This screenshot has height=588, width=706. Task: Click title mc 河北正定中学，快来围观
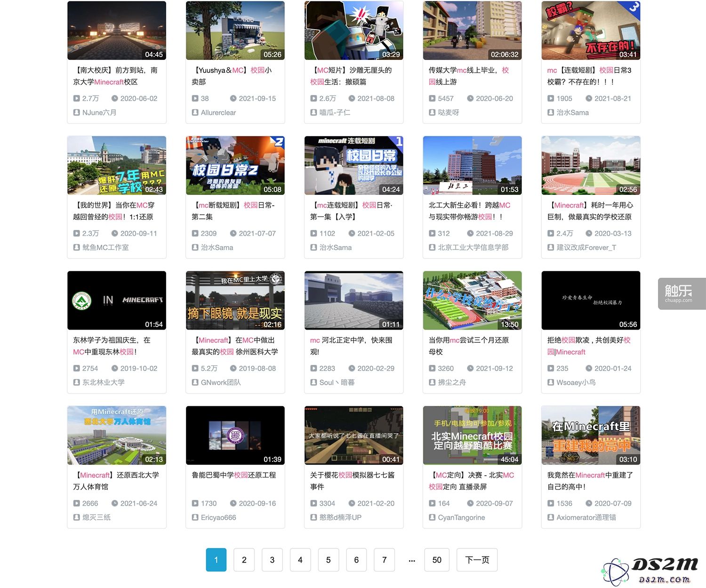(x=351, y=346)
